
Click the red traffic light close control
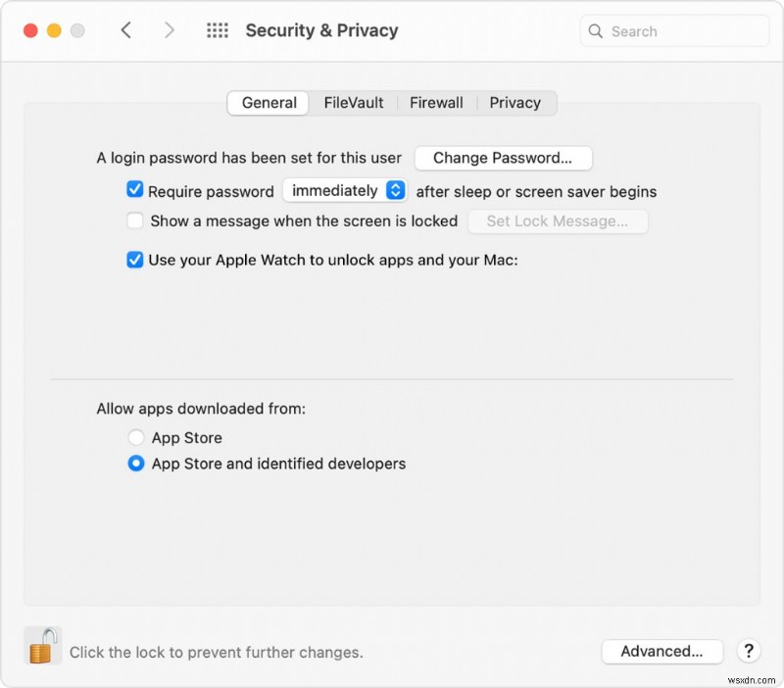point(30,30)
